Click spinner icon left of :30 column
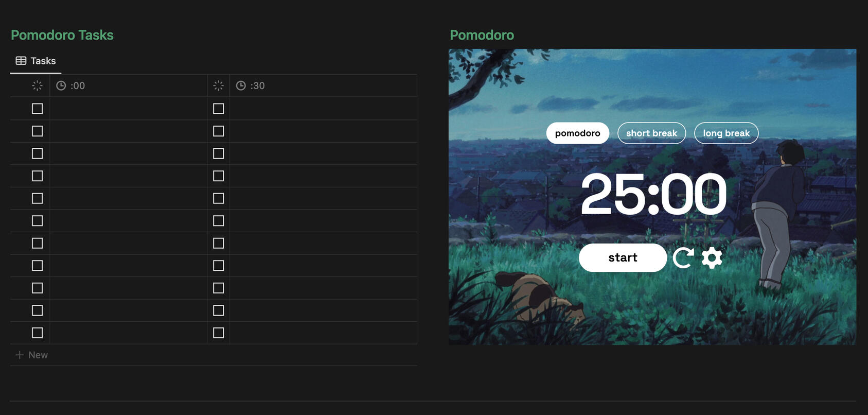This screenshot has width=868, height=415. pos(218,85)
